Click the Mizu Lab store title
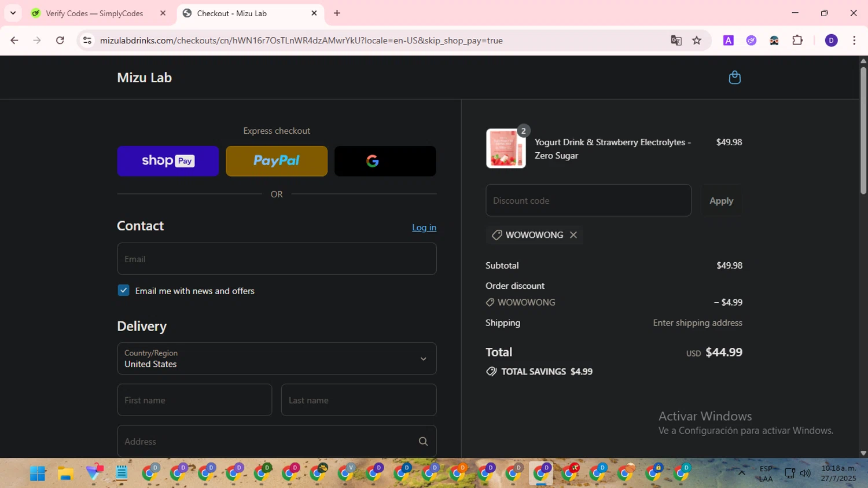The width and height of the screenshot is (868, 488). tap(145, 78)
